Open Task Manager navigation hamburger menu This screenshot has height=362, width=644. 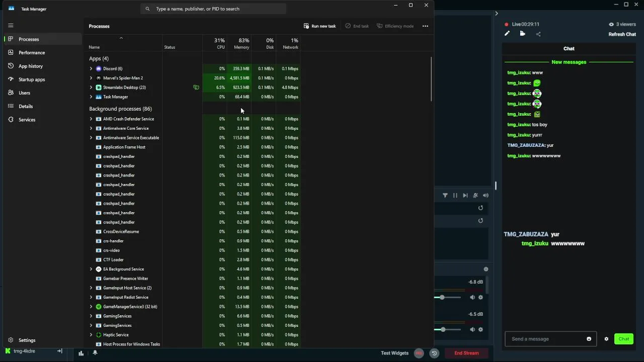coord(11,25)
